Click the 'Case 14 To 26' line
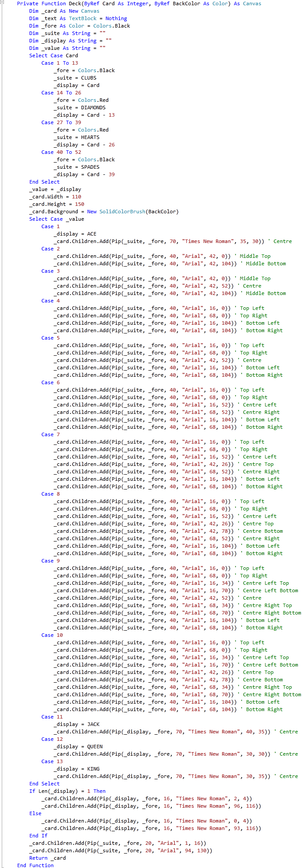This screenshot has width=302, height=868. point(61,93)
